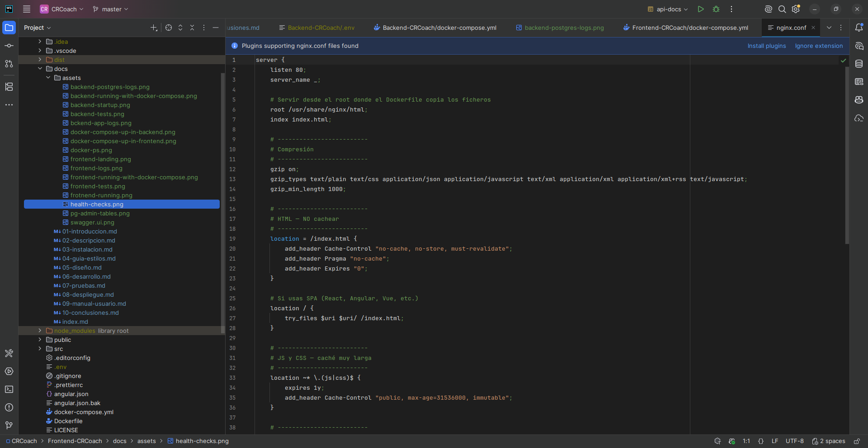Select opened file locate target icon
868x448 pixels.
click(x=169, y=28)
